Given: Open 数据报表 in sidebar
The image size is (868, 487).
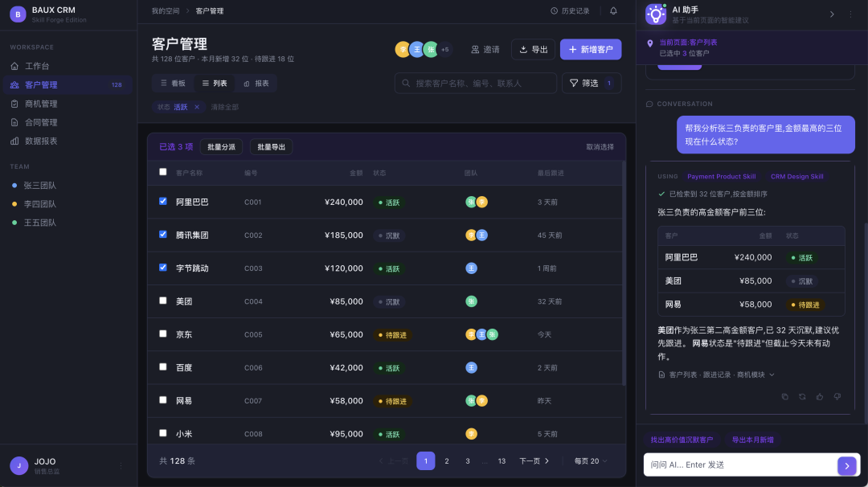Looking at the screenshot, I should (68, 141).
